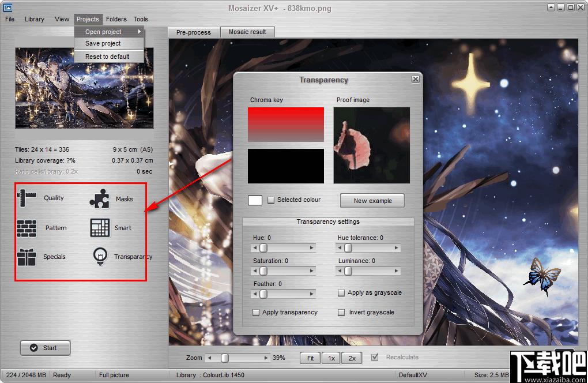Enable the Selected colour checkbox

271,200
